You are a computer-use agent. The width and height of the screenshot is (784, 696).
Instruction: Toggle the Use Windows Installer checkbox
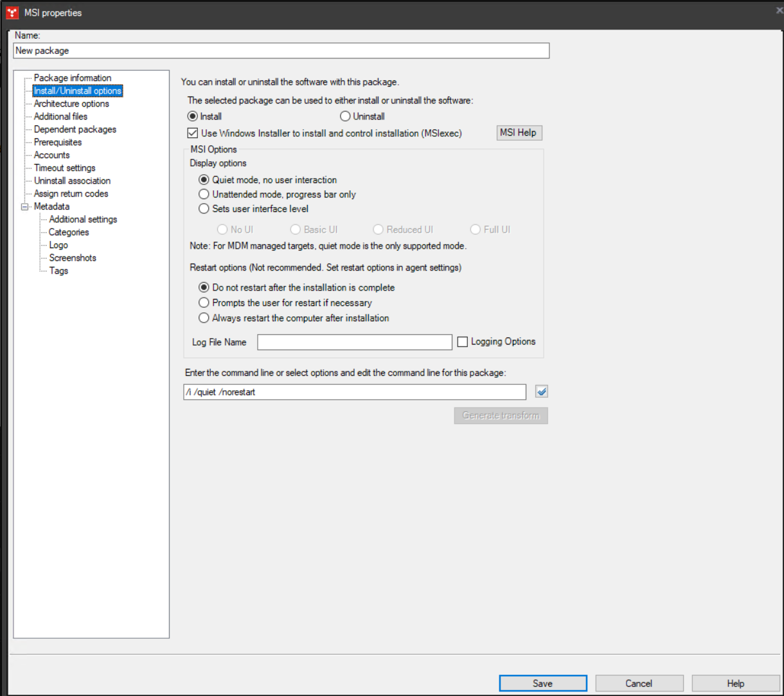pos(192,134)
